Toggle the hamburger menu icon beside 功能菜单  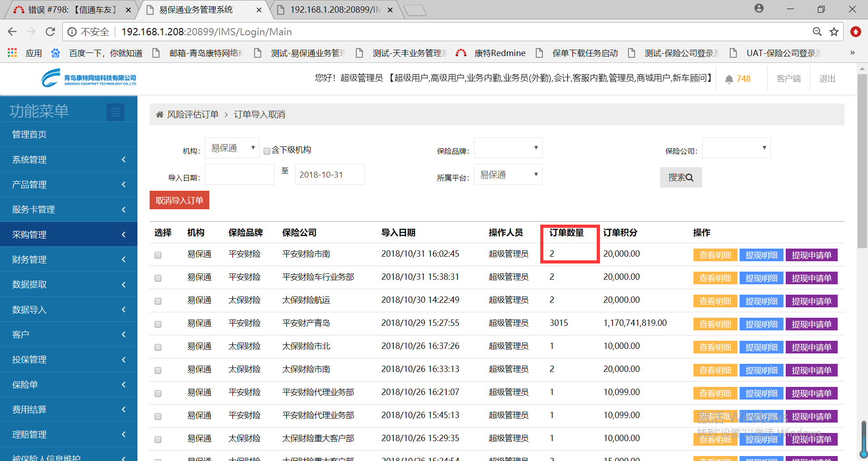tap(115, 112)
